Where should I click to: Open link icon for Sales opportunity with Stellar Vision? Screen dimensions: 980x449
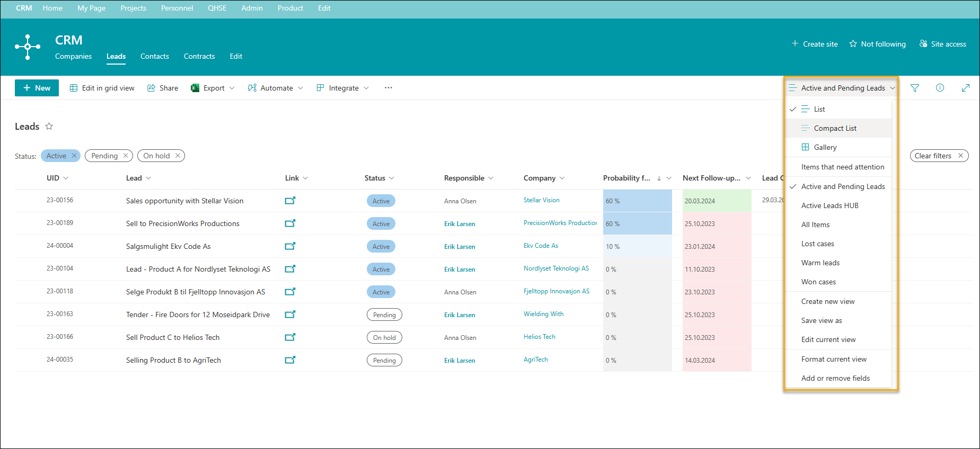click(290, 201)
